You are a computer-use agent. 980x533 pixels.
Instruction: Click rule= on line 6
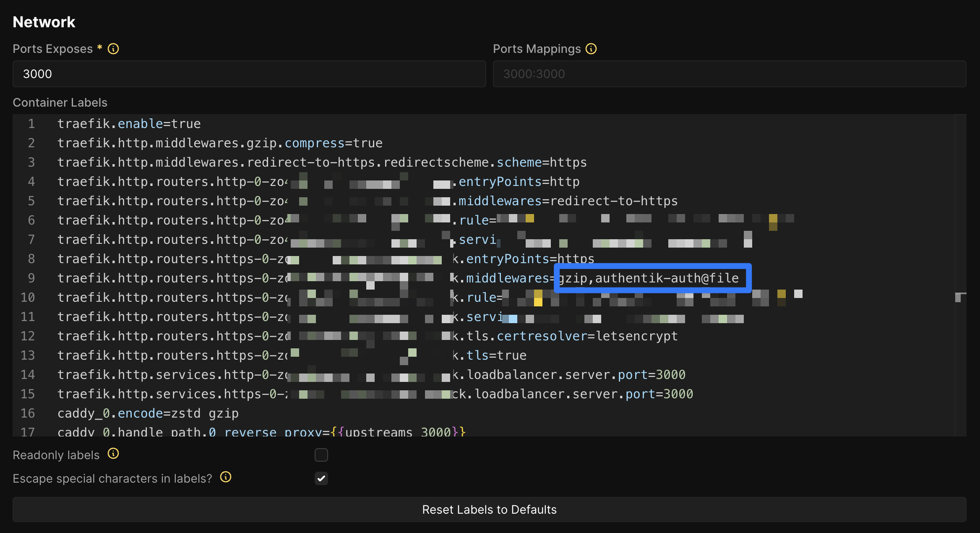[478, 220]
